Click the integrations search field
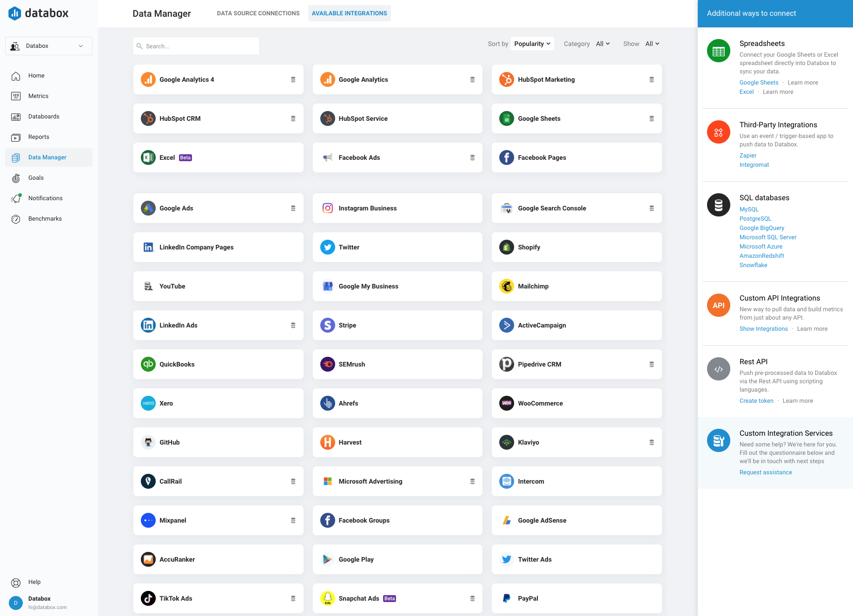Screen dimensions: 853x616 point(196,46)
